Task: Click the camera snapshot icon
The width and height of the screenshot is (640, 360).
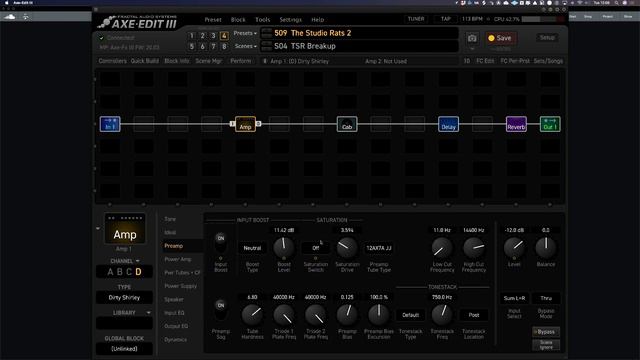Action: [472, 38]
